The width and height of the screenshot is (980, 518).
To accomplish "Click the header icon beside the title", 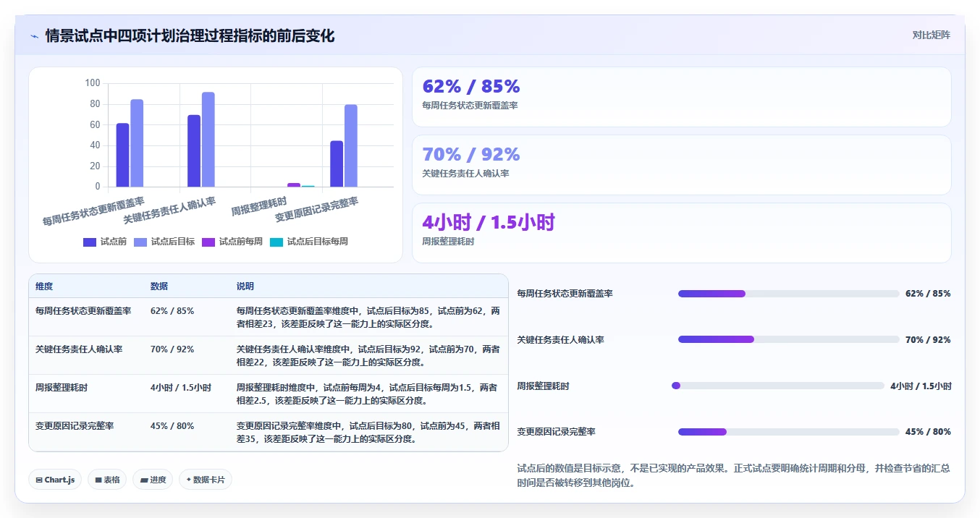I will (x=34, y=36).
